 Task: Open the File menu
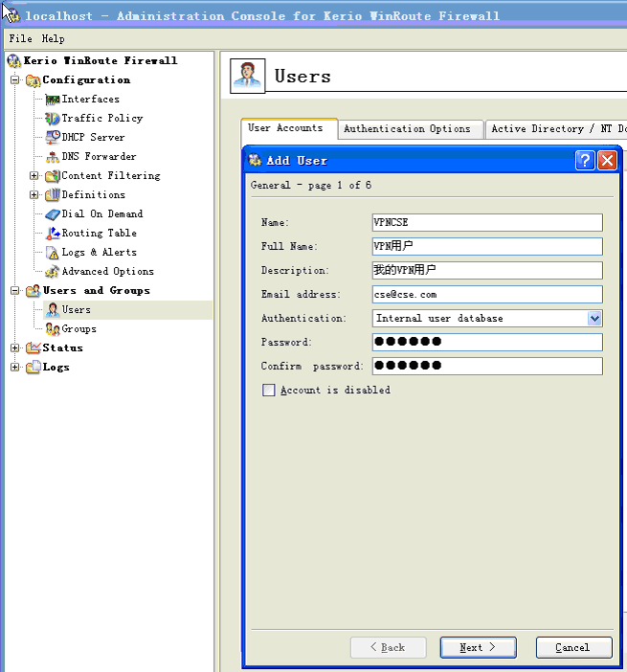[x=20, y=39]
